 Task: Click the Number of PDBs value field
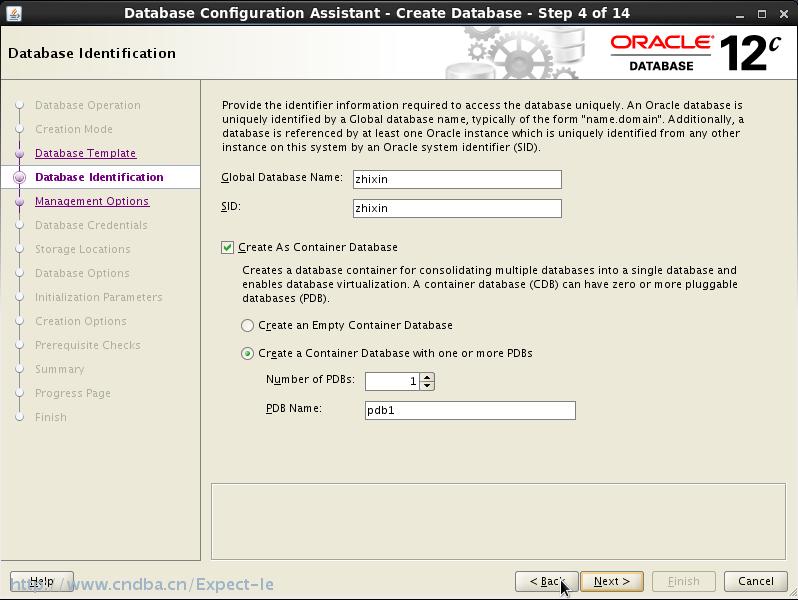click(x=392, y=381)
